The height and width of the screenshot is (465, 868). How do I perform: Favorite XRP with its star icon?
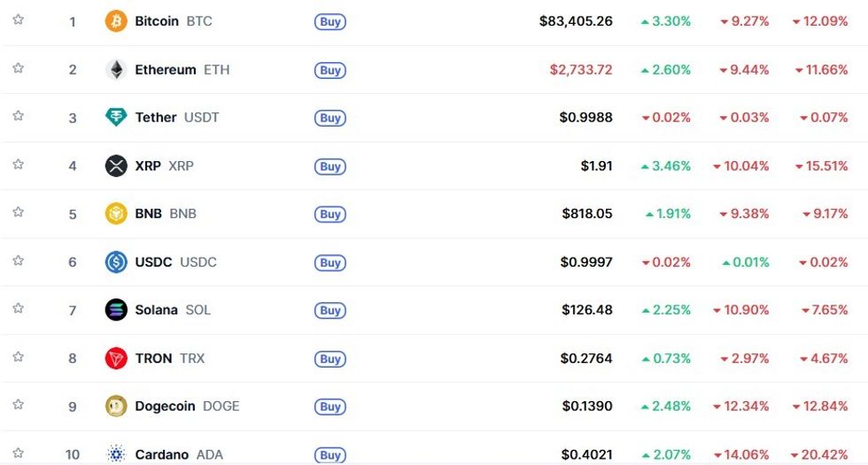click(x=18, y=164)
